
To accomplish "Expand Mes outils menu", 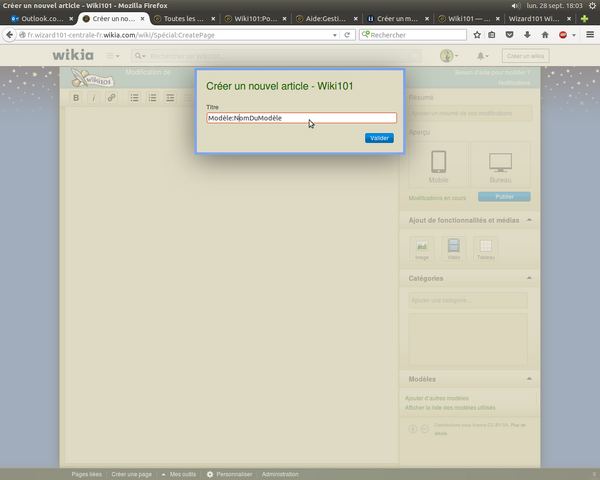I will click(x=179, y=474).
